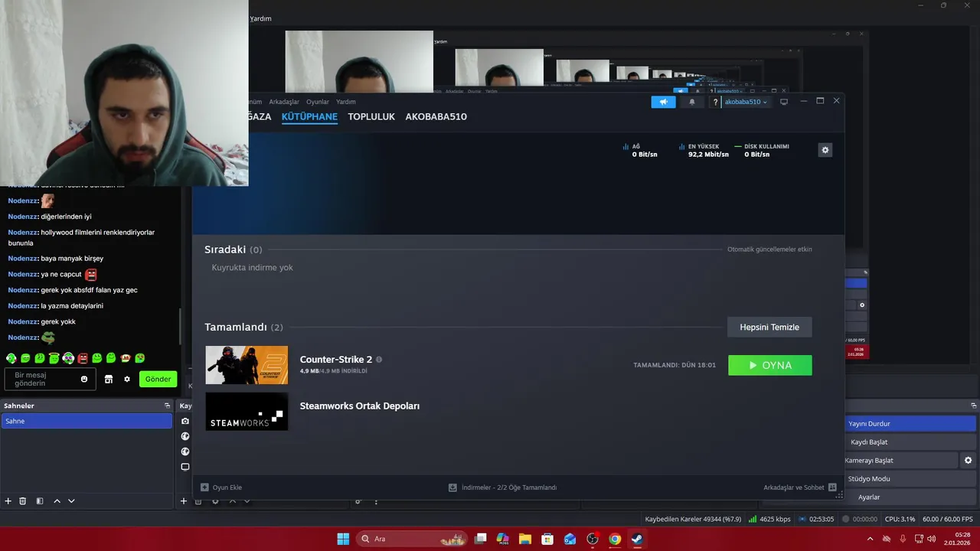Image resolution: width=980 pixels, height=551 pixels.
Task: Click Otomatik güncellemeler etkin text
Action: click(x=769, y=249)
